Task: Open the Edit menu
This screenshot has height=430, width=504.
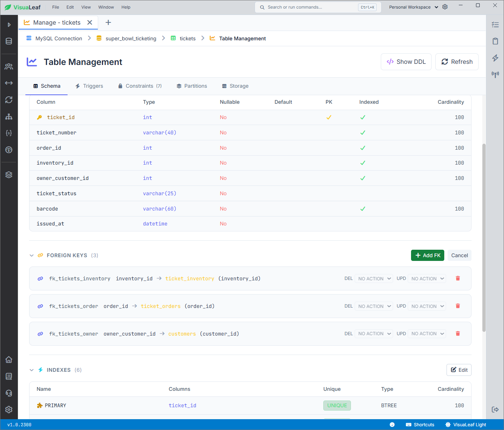Action: pyautogui.click(x=70, y=7)
